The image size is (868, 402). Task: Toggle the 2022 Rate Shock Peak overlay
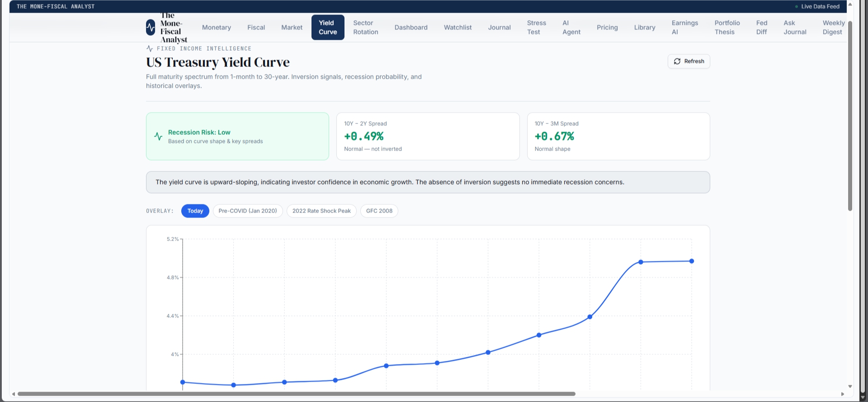click(321, 211)
